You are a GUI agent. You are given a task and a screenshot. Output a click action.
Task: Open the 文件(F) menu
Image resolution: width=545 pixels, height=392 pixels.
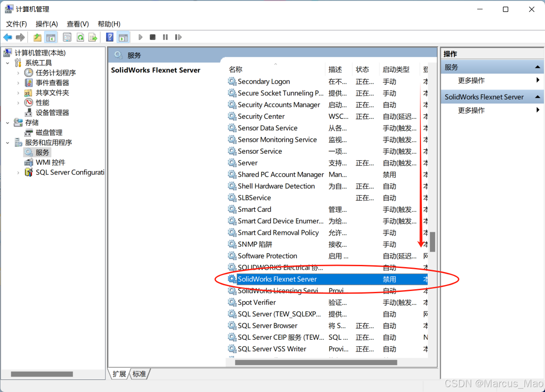pyautogui.click(x=16, y=24)
